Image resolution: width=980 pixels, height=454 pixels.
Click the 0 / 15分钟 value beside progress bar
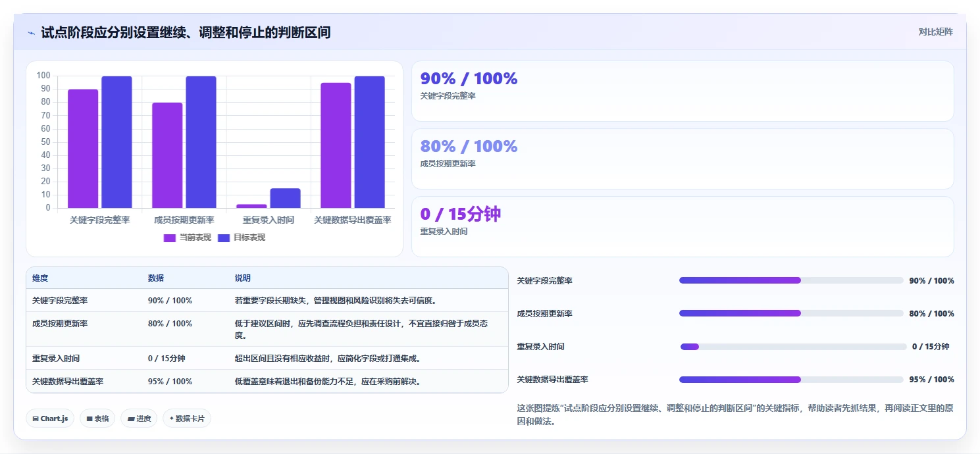pyautogui.click(x=931, y=347)
